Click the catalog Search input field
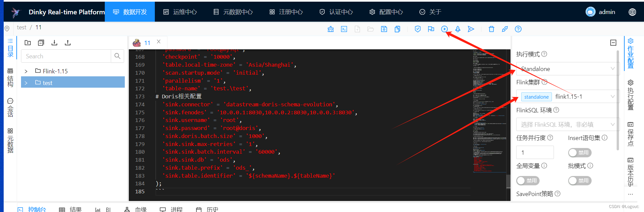Screen dimensions: 644x212 pos(66,56)
